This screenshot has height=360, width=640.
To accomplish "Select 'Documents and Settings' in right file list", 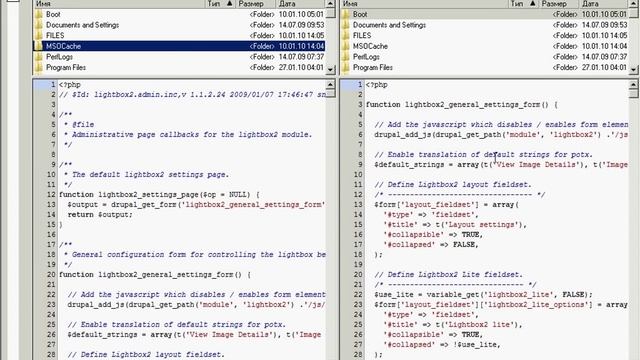I will click(389, 25).
